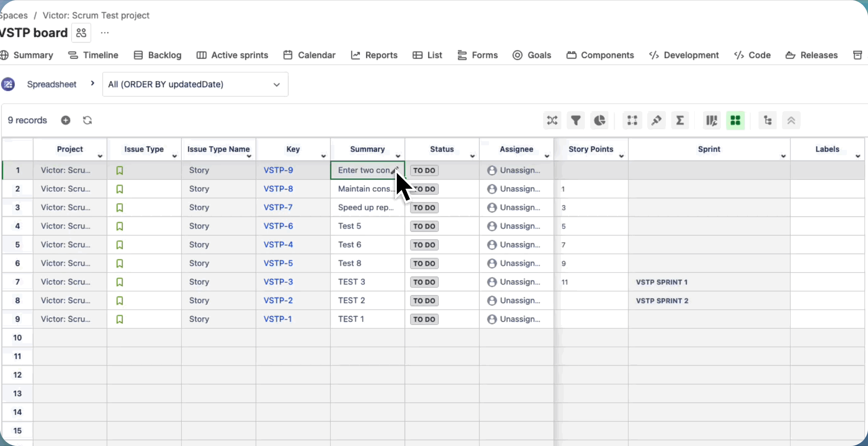Click the shuffle arrows toolbar icon

[552, 121]
